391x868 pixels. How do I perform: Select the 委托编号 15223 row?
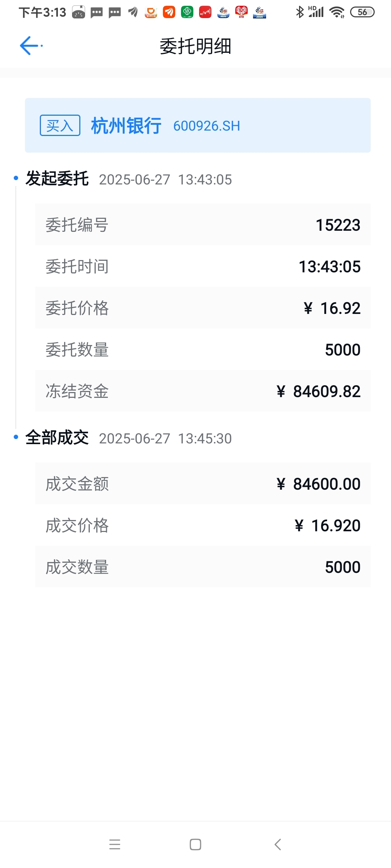pos(203,225)
